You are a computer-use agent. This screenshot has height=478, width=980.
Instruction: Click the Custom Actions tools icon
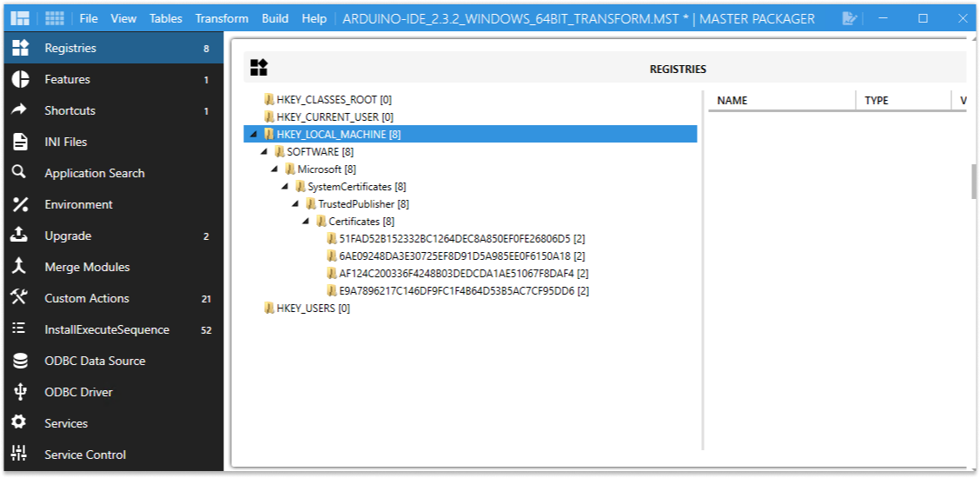19,297
